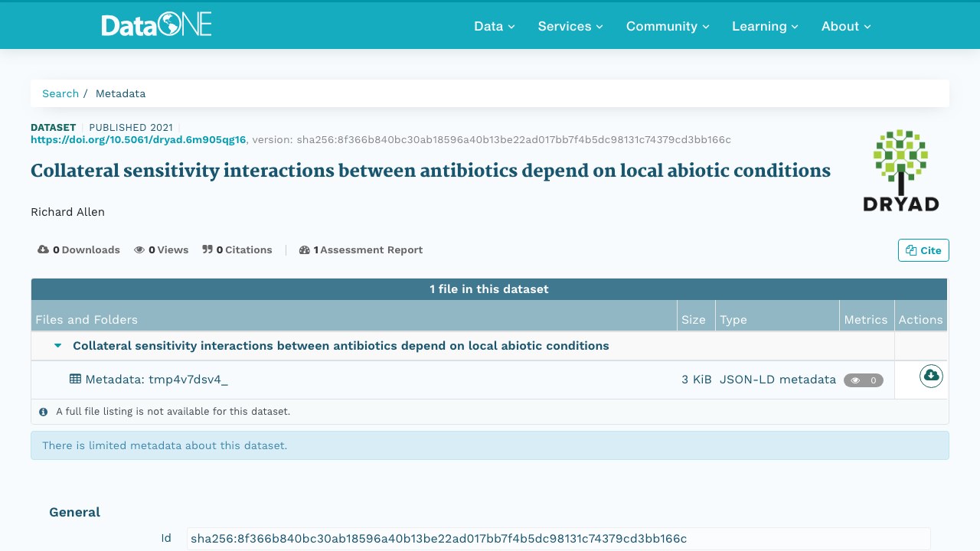This screenshot has height=551, width=980.
Task: Open the 1 Assessment Report link
Action: click(361, 249)
